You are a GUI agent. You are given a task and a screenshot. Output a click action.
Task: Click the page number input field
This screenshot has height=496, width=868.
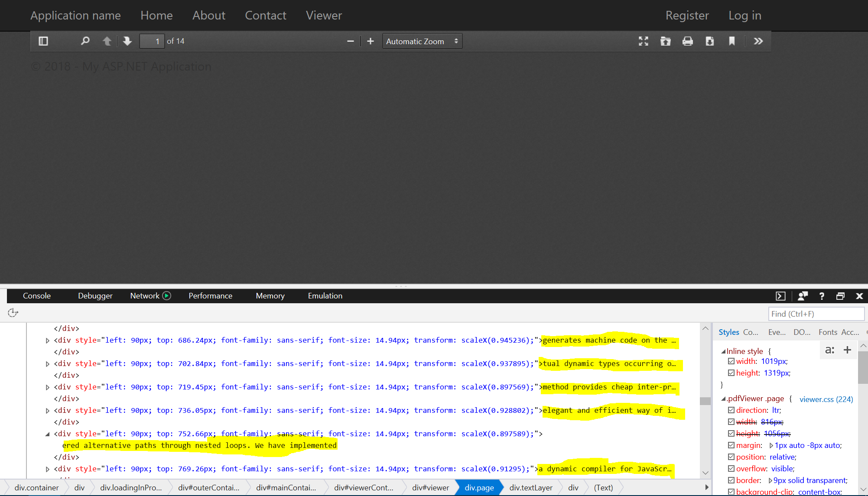pyautogui.click(x=152, y=41)
